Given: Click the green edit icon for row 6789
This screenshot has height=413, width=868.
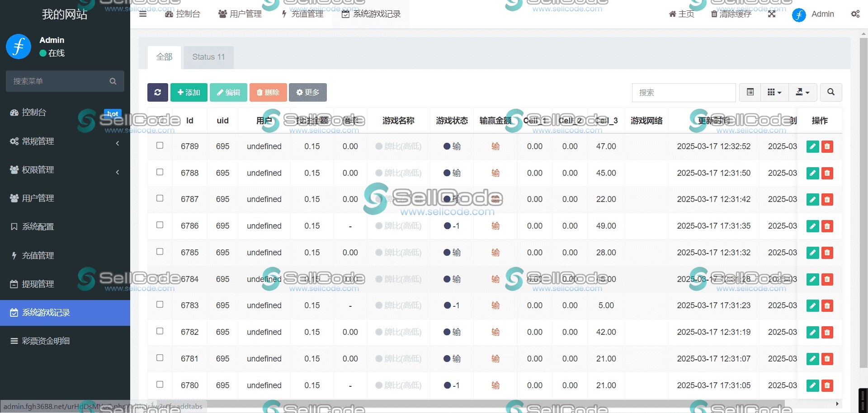Looking at the screenshot, I should click(x=812, y=146).
